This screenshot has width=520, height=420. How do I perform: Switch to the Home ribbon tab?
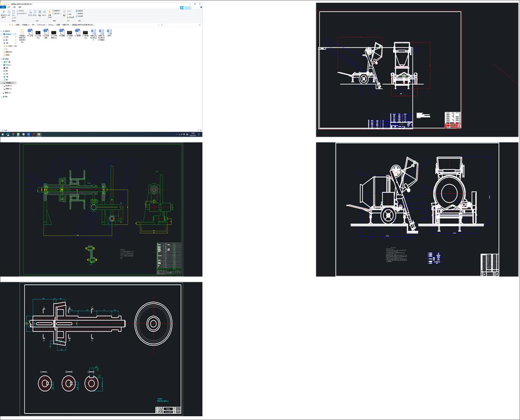click(9, 7)
